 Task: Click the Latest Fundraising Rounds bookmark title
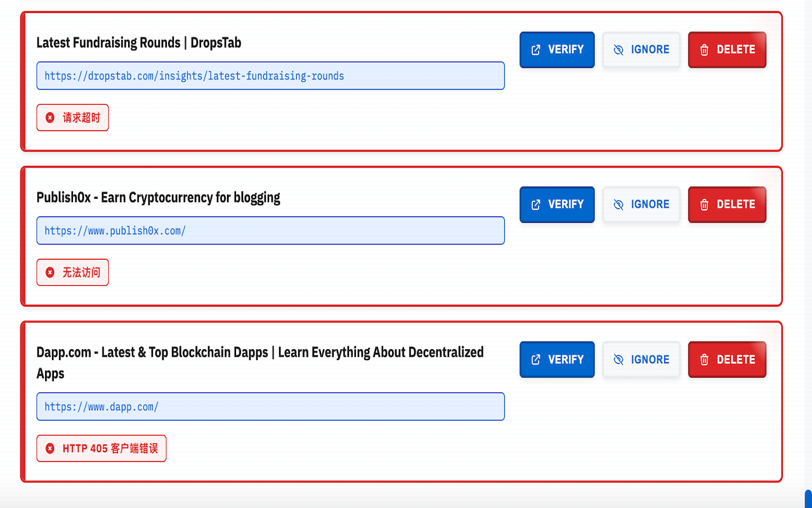[x=139, y=43]
